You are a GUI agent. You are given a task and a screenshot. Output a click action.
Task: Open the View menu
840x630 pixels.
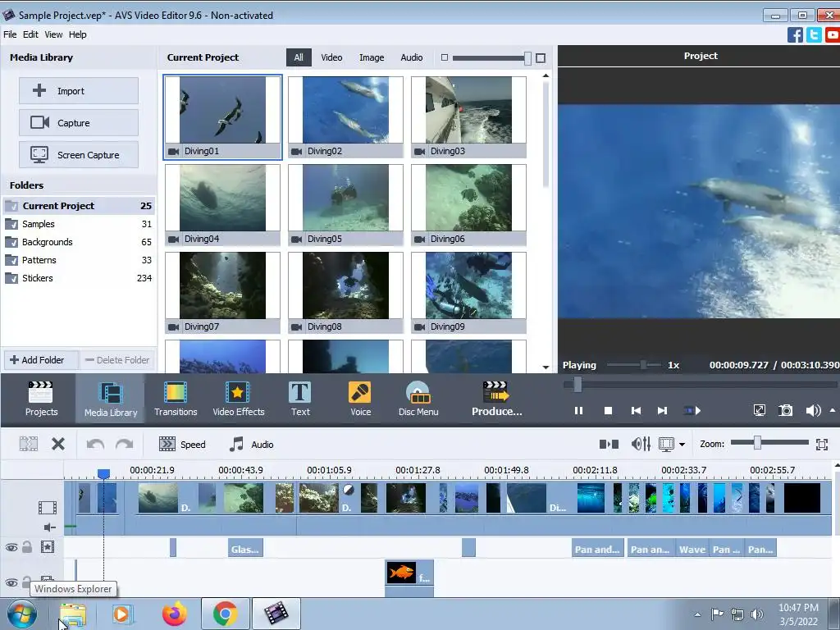tap(53, 34)
